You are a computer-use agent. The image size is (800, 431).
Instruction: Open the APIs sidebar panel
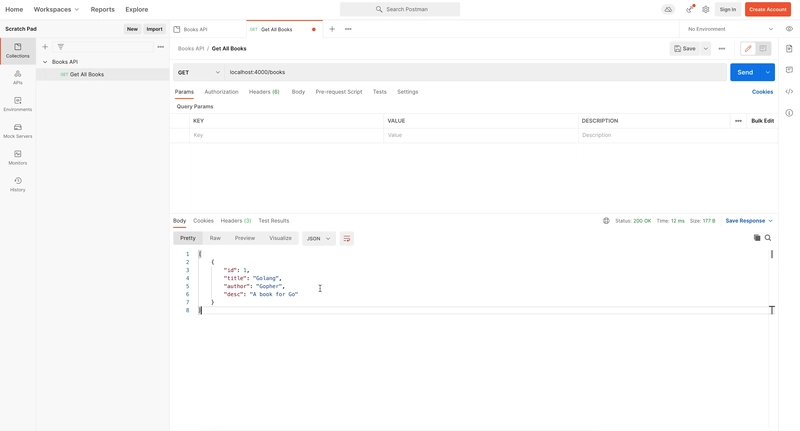[x=18, y=78]
